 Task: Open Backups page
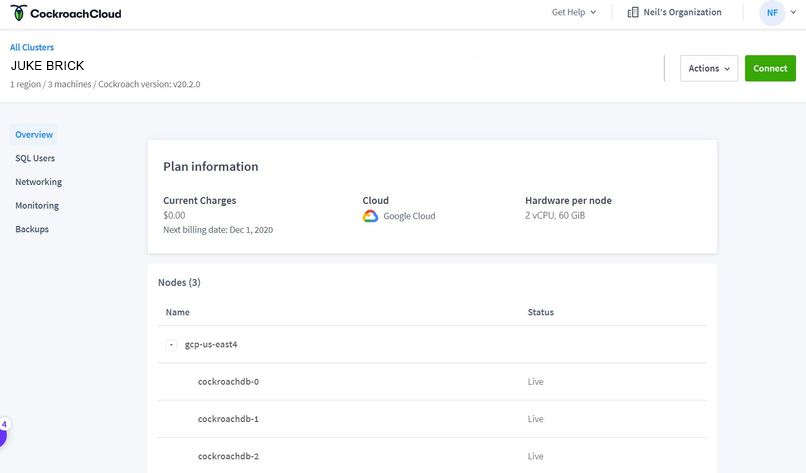[x=32, y=229]
